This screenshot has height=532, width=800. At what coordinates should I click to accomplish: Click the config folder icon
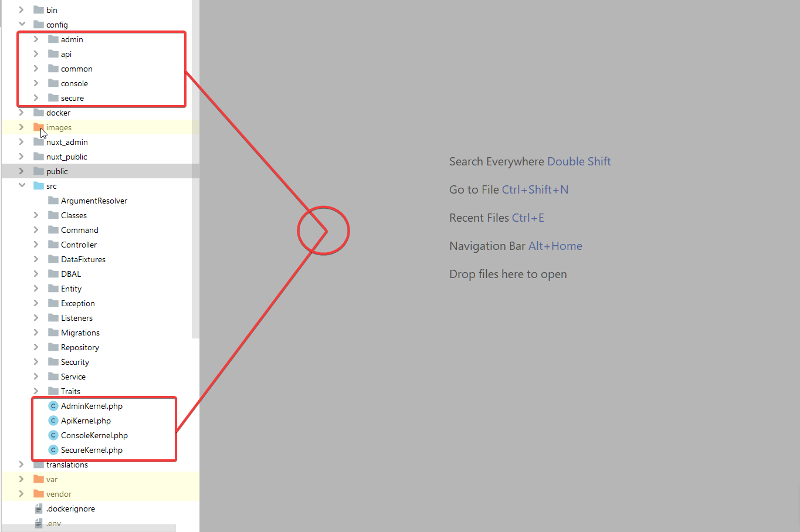click(39, 25)
